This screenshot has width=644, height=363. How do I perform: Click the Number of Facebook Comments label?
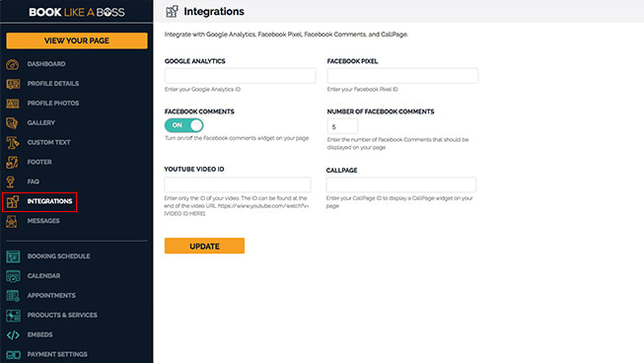pyautogui.click(x=381, y=111)
